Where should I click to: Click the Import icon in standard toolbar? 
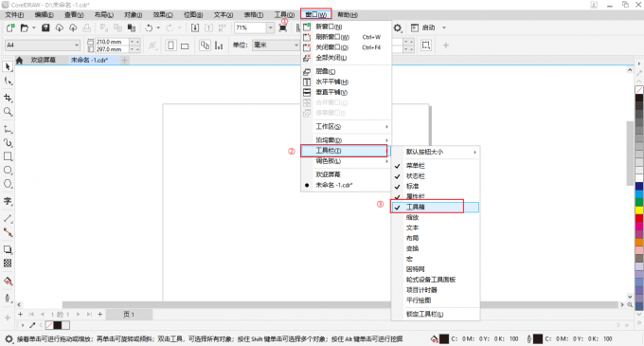point(195,27)
